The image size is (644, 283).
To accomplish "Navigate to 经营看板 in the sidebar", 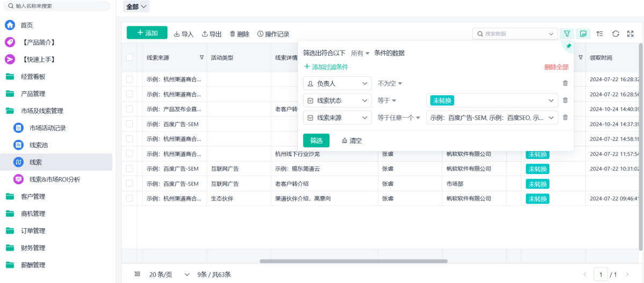I will [33, 76].
